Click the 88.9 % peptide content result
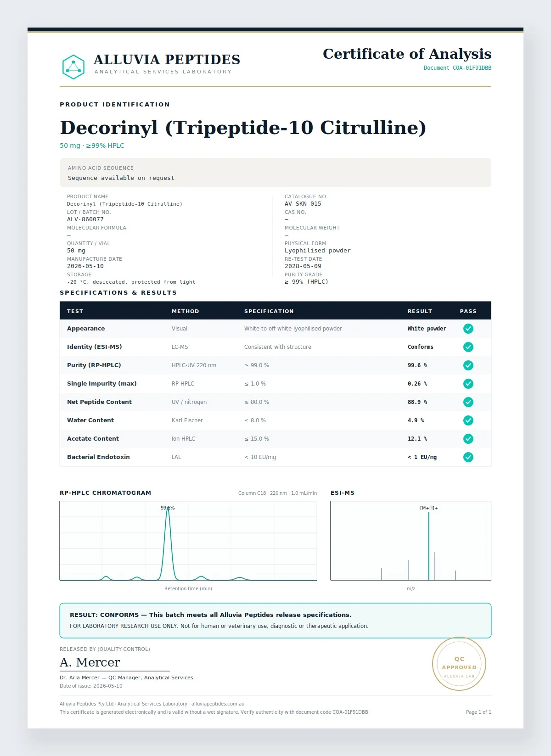The height and width of the screenshot is (756, 551). [417, 402]
